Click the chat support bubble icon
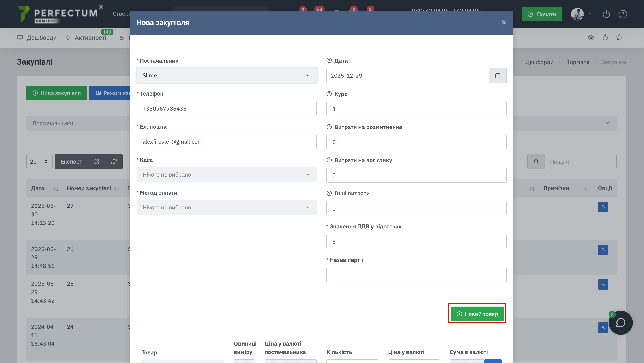Screen dimensions: 644x363 coord(620,322)
